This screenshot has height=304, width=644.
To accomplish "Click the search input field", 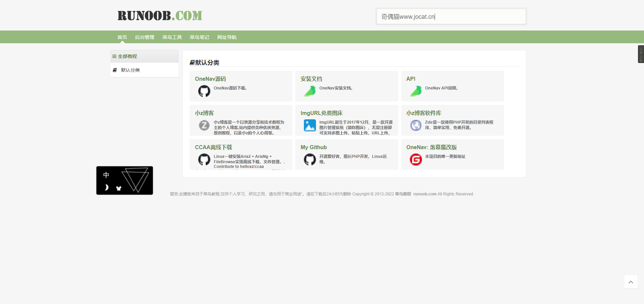I will point(451,16).
